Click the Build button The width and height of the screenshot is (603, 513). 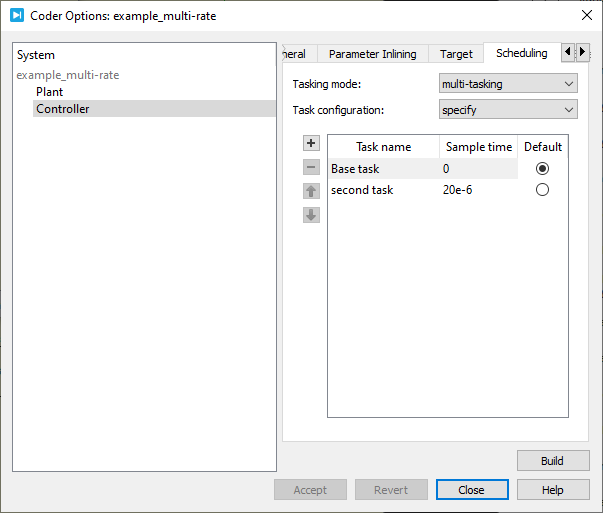point(553,461)
